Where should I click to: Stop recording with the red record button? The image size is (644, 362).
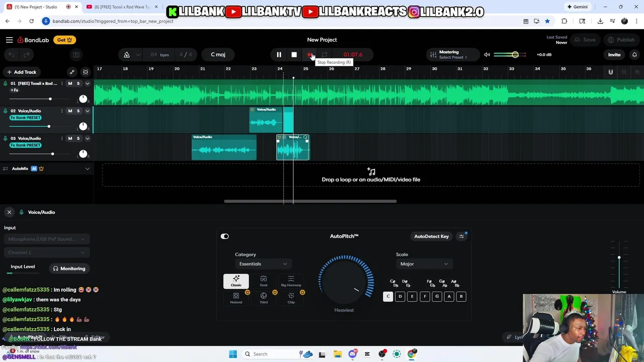[x=309, y=55]
